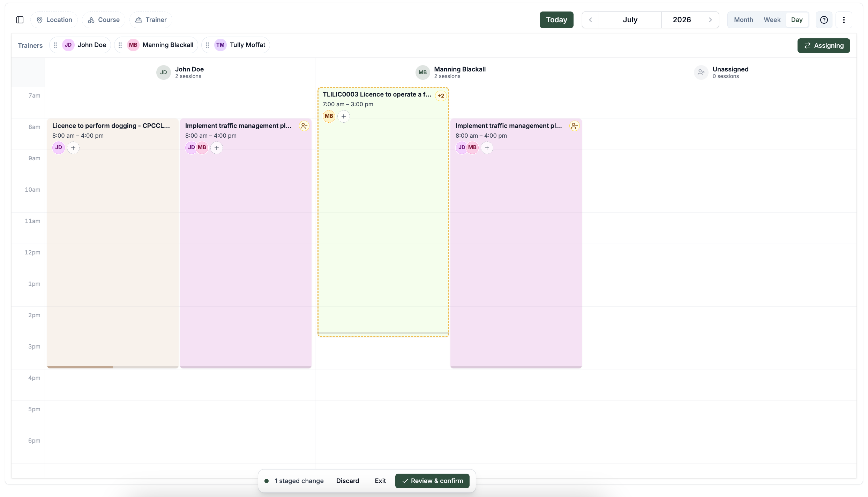Click the John Doe 2 sessions text
868x497 pixels.
[189, 72]
